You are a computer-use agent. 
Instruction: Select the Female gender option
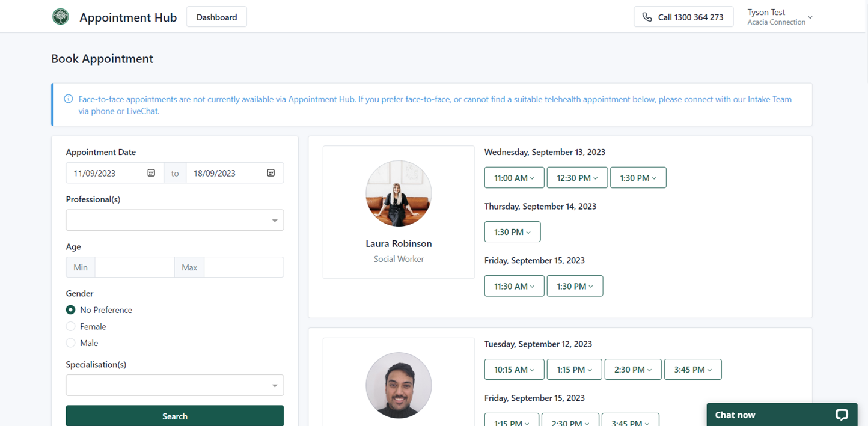(x=70, y=326)
